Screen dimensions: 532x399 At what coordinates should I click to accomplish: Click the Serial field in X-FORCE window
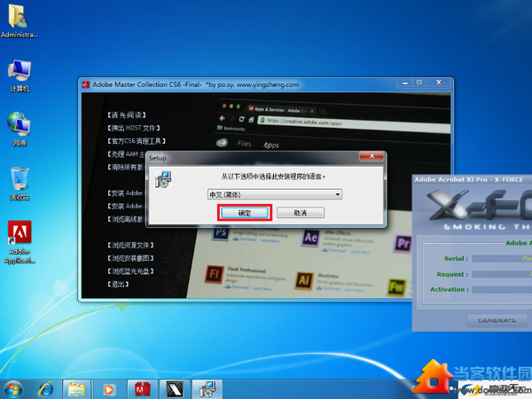click(x=502, y=259)
